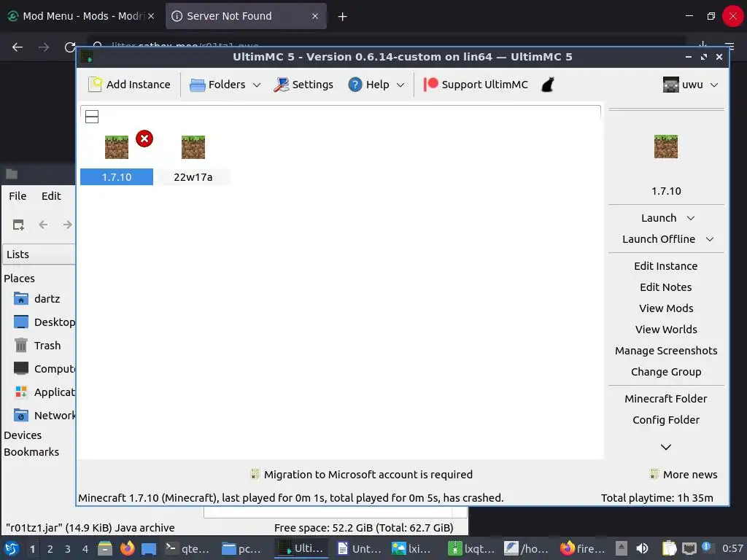Screen dimensions: 747x560
Task: Click new tab icon in file manager toolbar
Action: 18,225
